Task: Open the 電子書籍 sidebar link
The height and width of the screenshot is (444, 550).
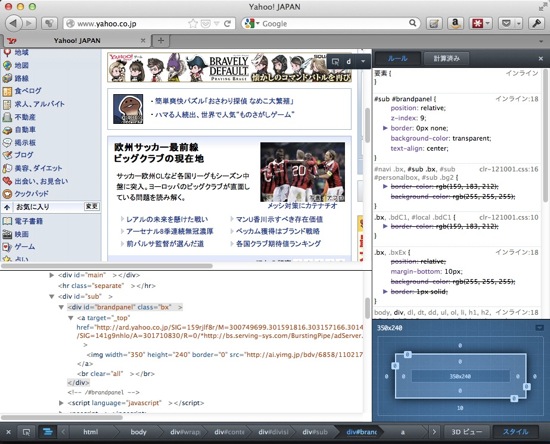Action: [28, 221]
